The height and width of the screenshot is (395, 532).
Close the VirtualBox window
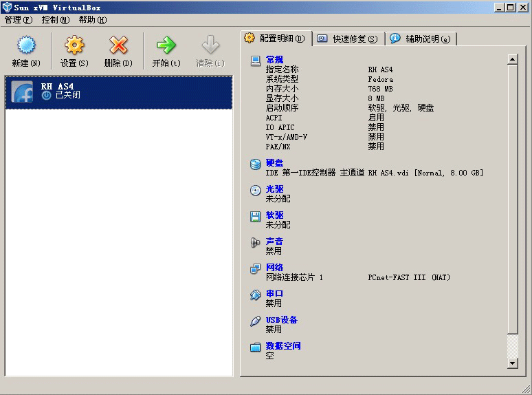pyautogui.click(x=523, y=7)
